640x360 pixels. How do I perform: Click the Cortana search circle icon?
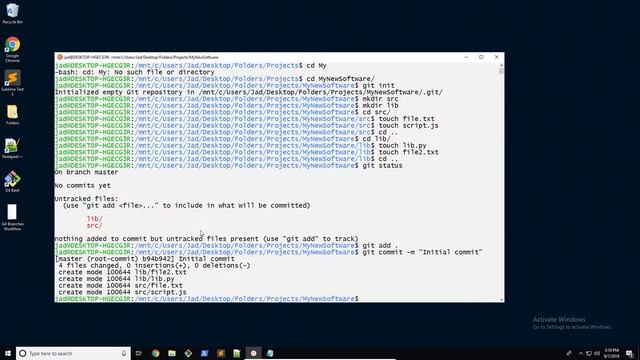23,353
